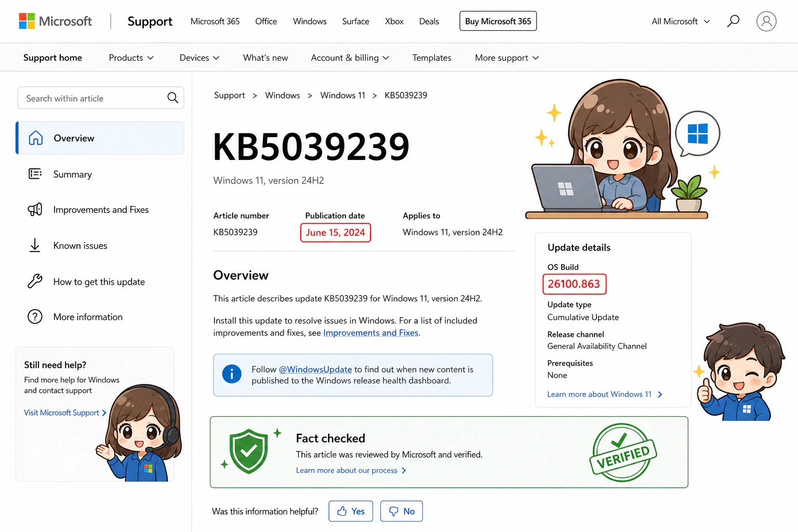Select Improvements and Fixes in the sidebar
798x532 pixels.
point(100,209)
